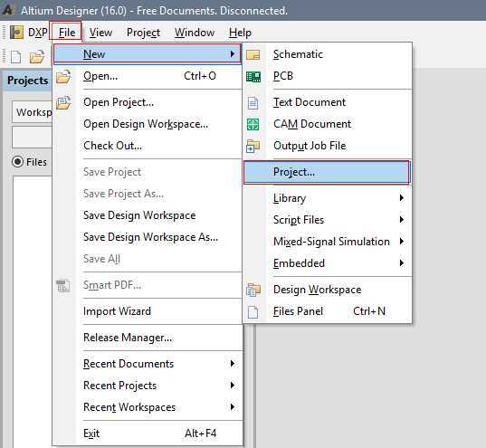The height and width of the screenshot is (448, 486).
Task: Choose Exit in File menu
Action: tap(148, 434)
